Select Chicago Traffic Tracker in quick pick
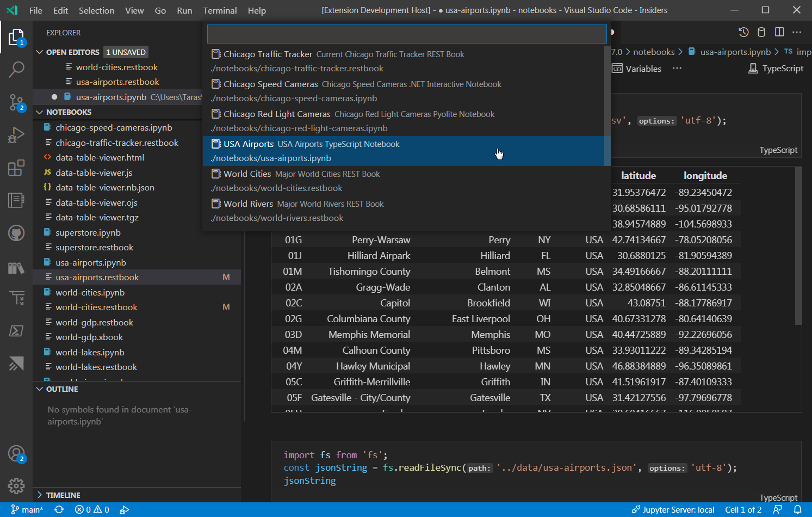Viewport: 812px width, 517px height. click(404, 61)
